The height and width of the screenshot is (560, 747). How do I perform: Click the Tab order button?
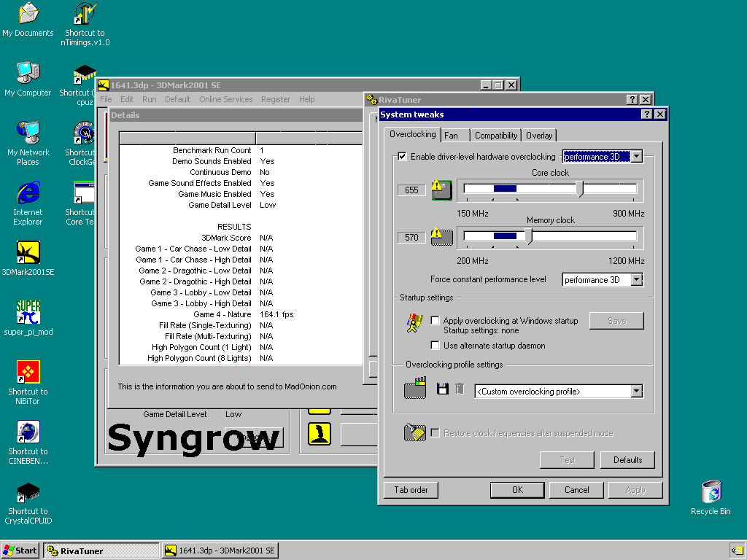411,490
